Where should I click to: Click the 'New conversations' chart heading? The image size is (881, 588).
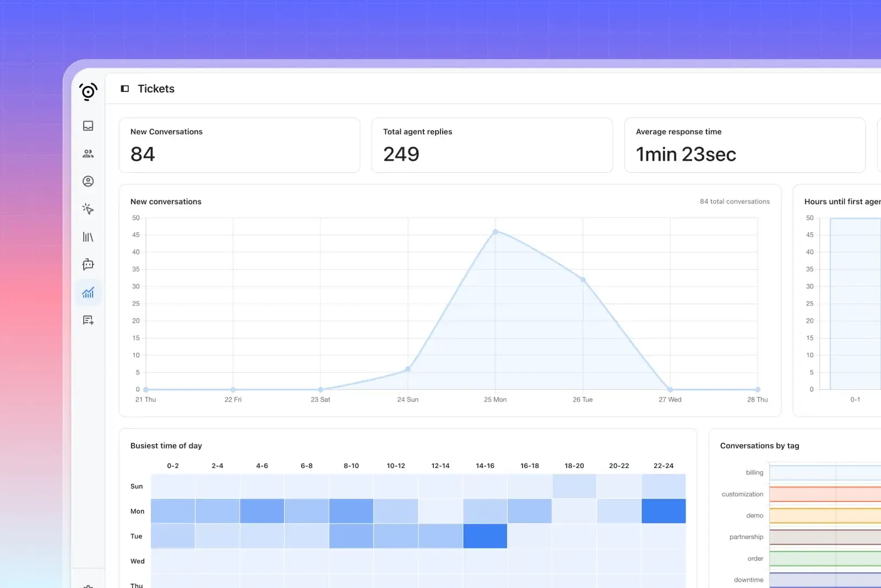(166, 202)
